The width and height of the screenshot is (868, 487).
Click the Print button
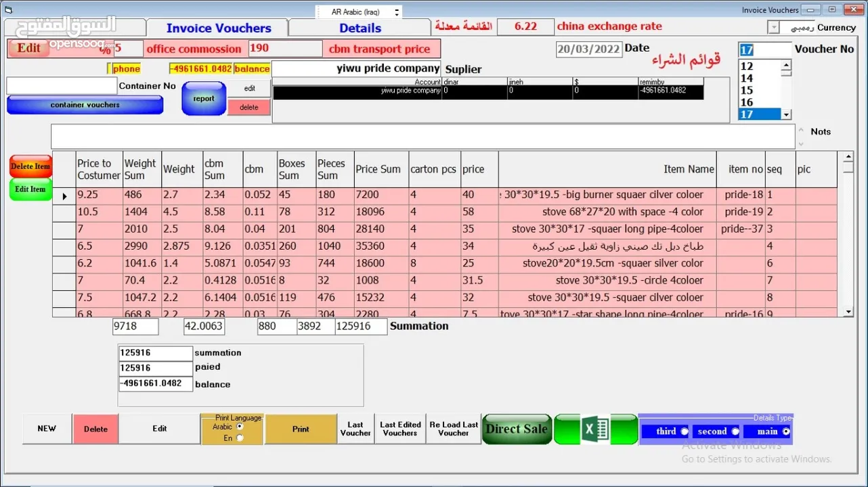301,429
